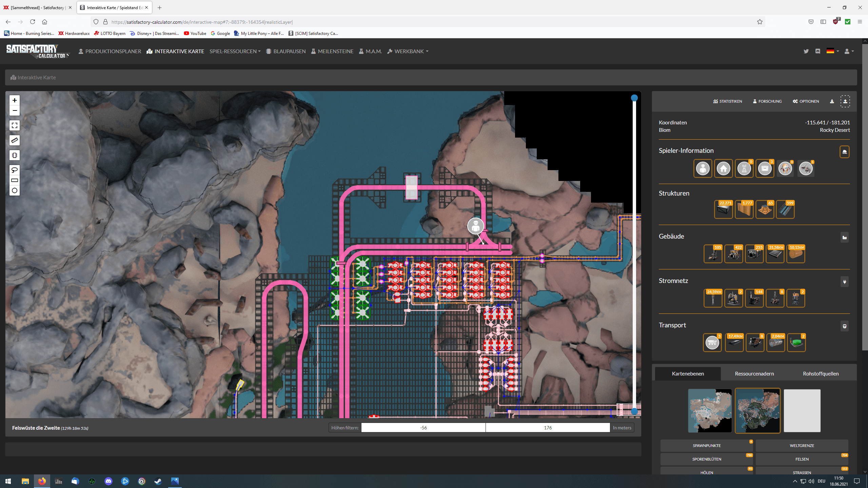Toggle miners layer showing 105
Viewport: 868px width, 488px height.
coord(713,254)
